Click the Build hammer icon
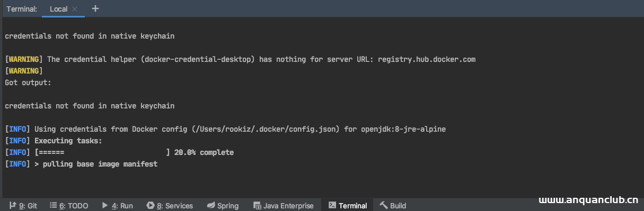 [x=384, y=206]
